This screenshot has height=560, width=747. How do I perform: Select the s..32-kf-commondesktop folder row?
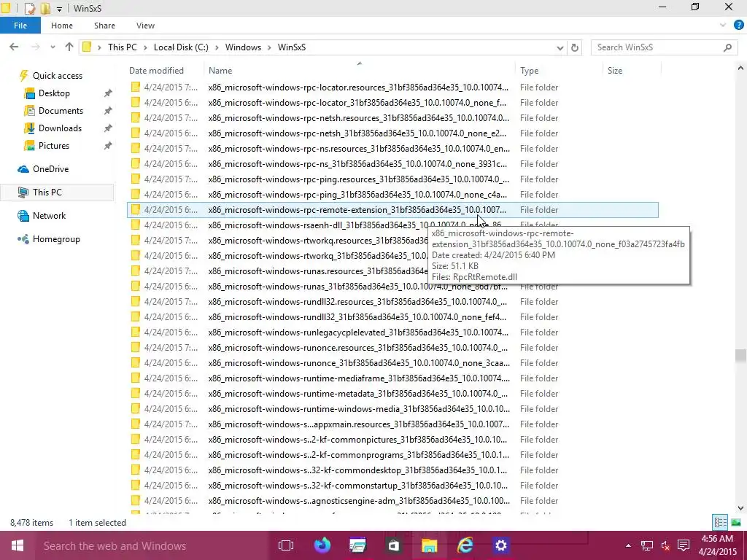coord(392,470)
